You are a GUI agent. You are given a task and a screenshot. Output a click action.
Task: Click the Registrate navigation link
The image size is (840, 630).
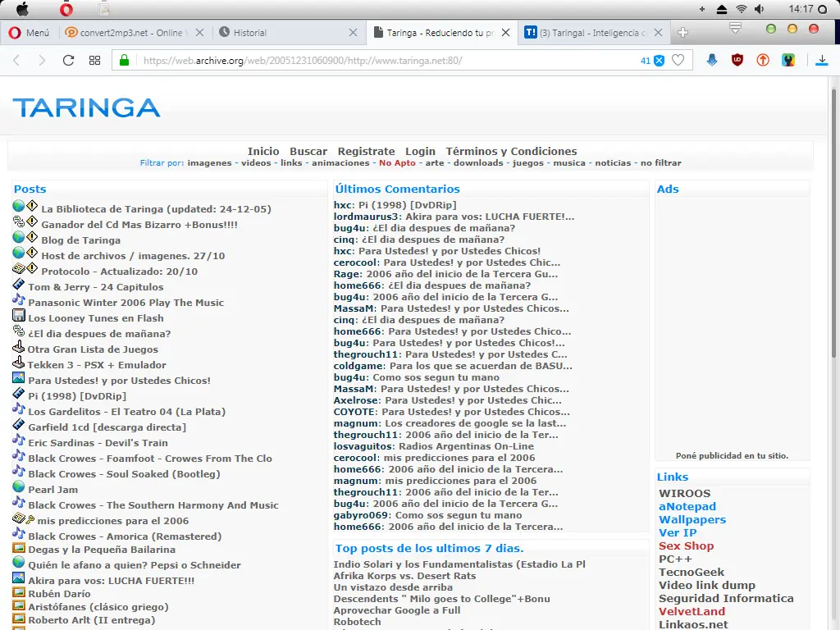(x=366, y=151)
